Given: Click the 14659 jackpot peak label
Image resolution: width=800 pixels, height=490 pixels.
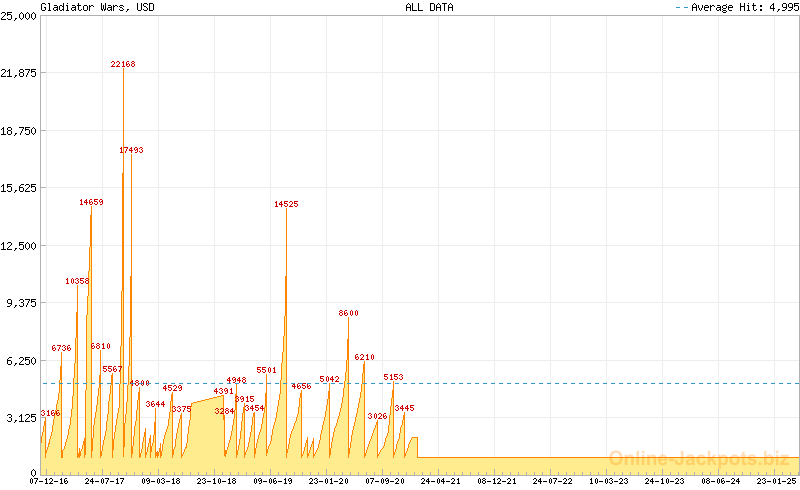Looking at the screenshot, I should 91,203.
